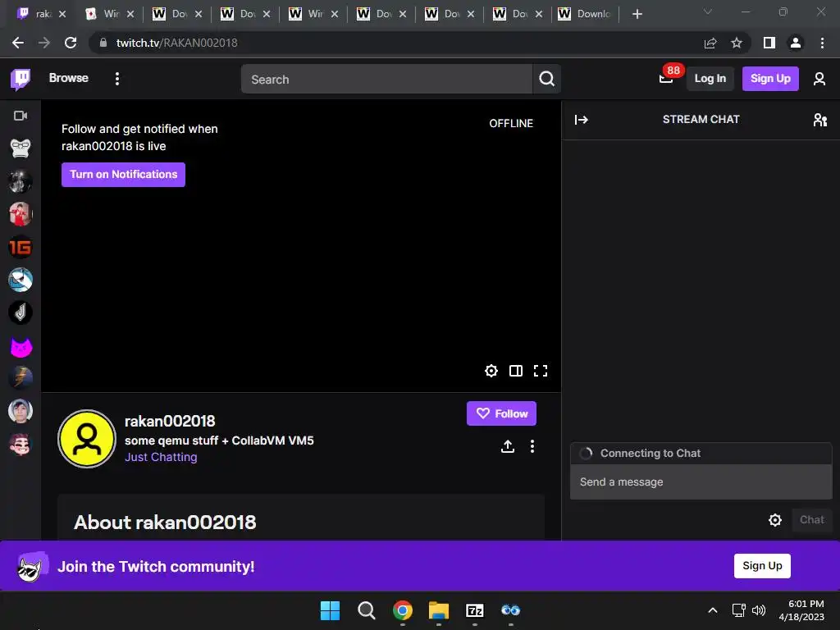Click the Search input field

pyautogui.click(x=387, y=79)
